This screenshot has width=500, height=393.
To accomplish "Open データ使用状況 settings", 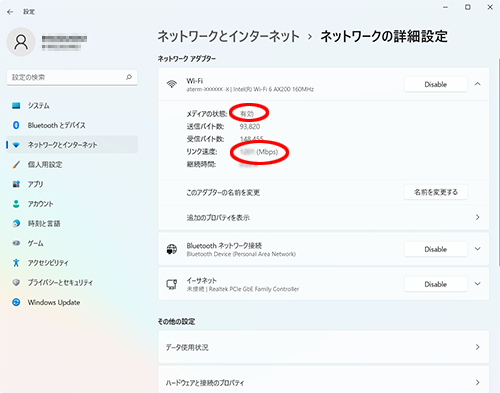I will click(x=323, y=347).
